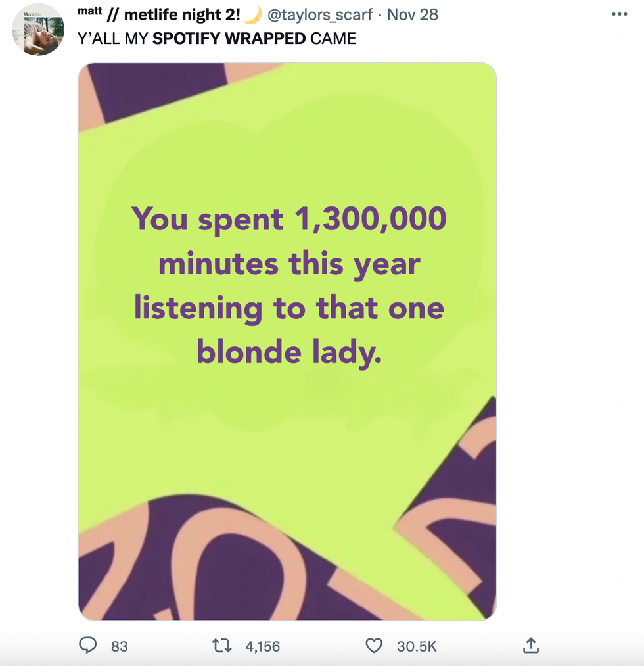Screen dimensions: 644x666
Task: Like the tweet with the heart icon
Action: [374, 646]
